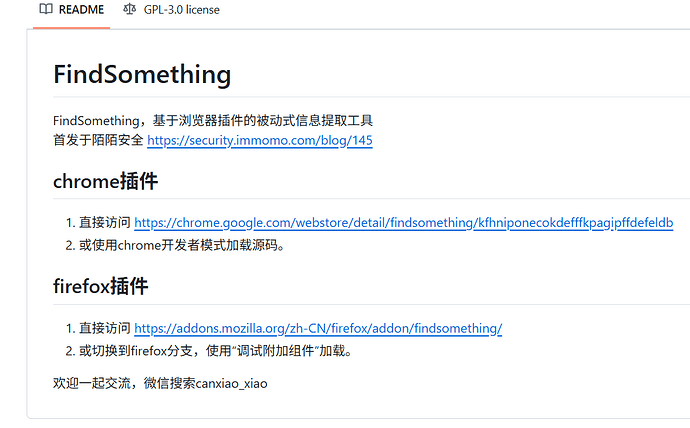Switch to the README tab

click(x=71, y=10)
